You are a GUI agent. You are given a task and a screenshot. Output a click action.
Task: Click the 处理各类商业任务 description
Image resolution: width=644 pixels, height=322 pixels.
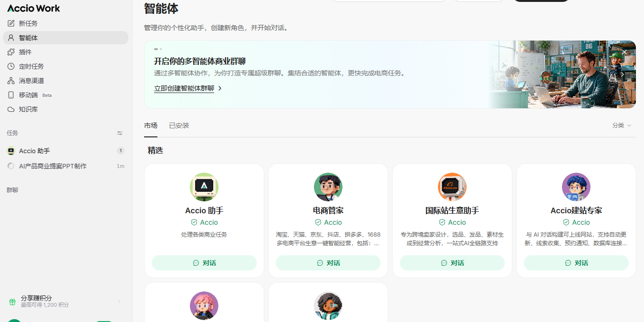coord(204,235)
